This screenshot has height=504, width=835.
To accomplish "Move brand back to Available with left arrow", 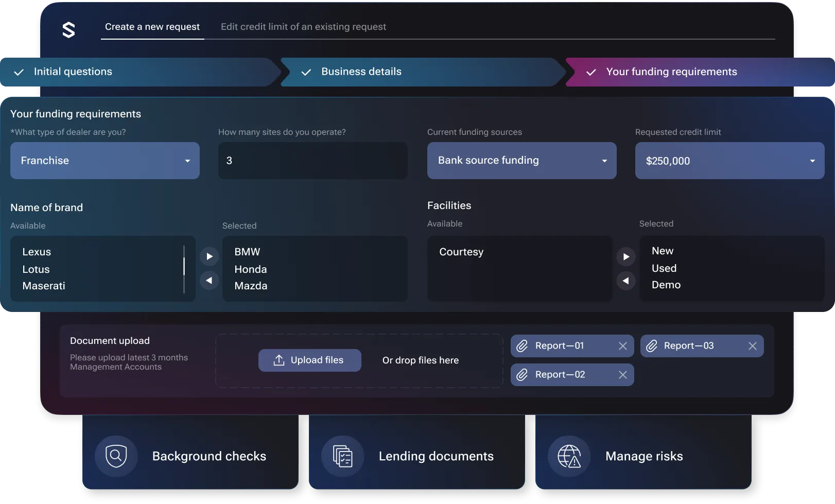I will tap(209, 281).
